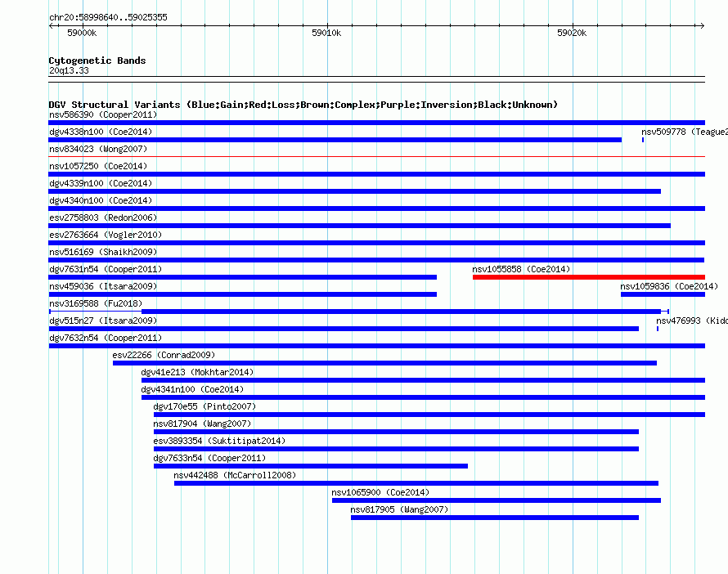Click the chr20:58998640..59025355 coordinates text
728x574 pixels.
coord(108,17)
